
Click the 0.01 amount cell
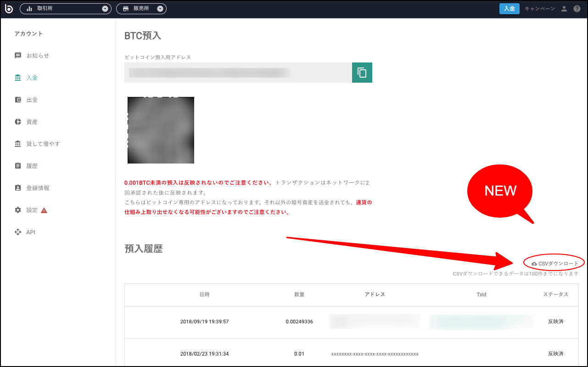(x=299, y=354)
